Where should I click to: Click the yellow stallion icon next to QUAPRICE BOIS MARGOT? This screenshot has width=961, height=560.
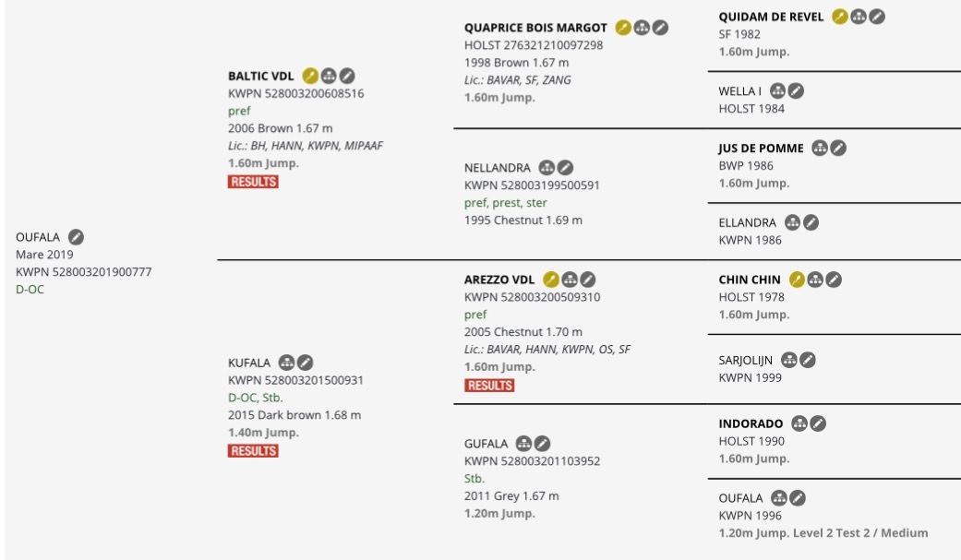(623, 28)
